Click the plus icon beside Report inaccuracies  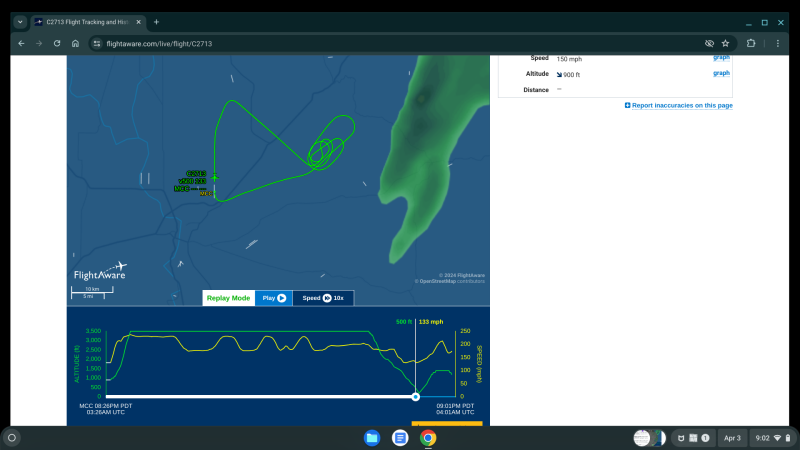pyautogui.click(x=628, y=105)
